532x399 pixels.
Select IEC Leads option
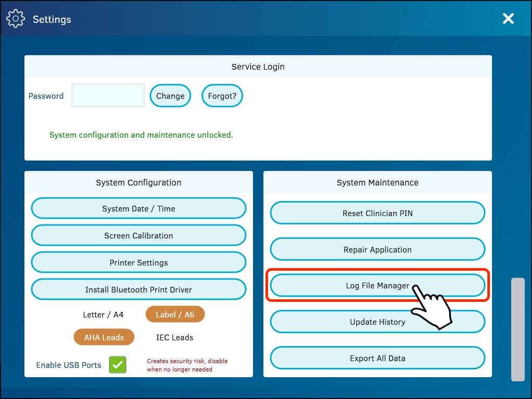tap(175, 337)
